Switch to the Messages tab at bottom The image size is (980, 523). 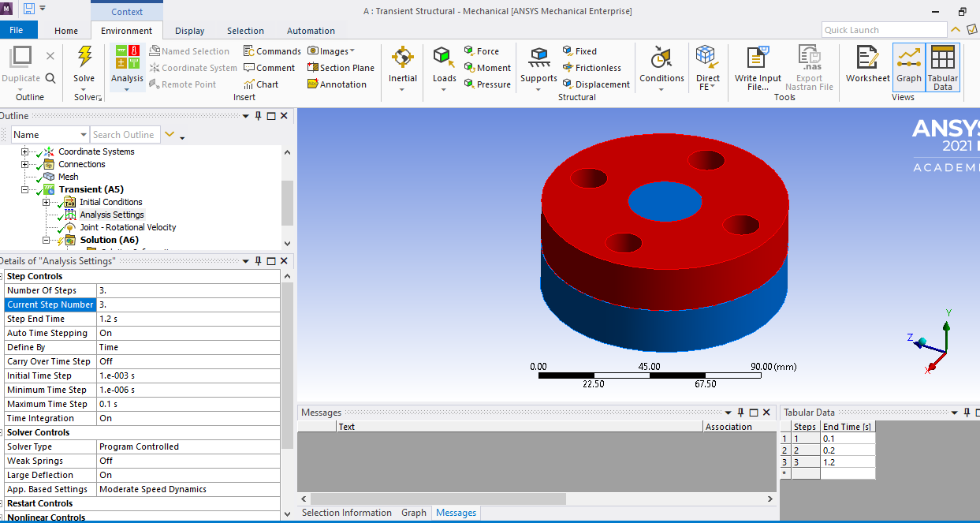tap(456, 513)
